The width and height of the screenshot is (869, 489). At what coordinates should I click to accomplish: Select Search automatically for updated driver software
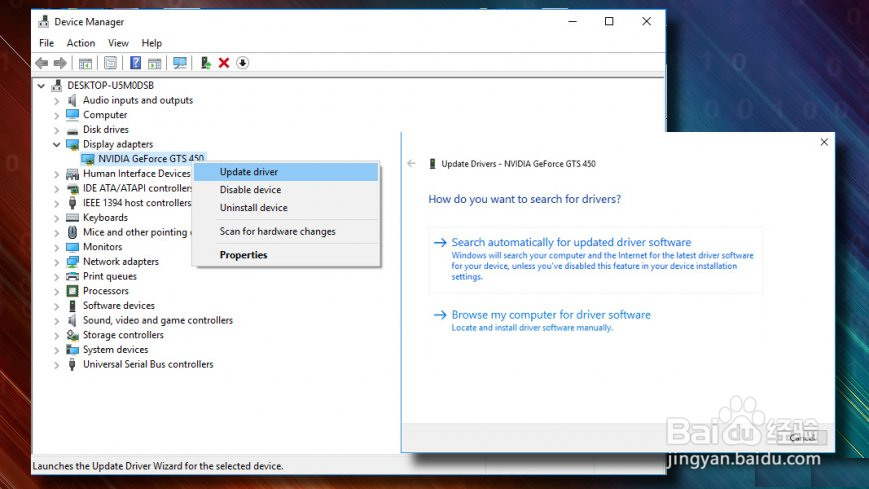pos(595,259)
